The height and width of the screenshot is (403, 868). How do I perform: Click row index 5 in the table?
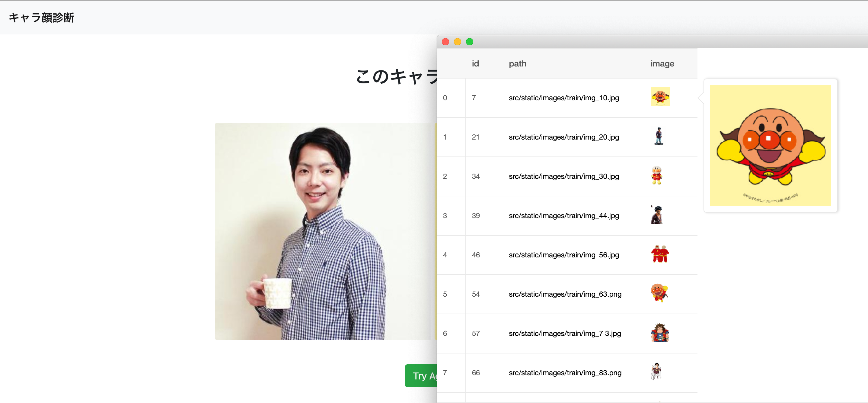445,295
